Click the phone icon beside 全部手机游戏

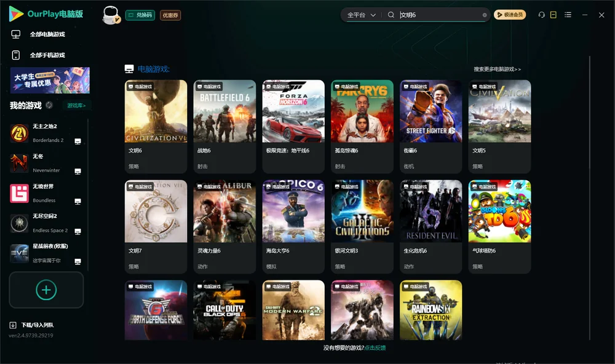coord(16,55)
